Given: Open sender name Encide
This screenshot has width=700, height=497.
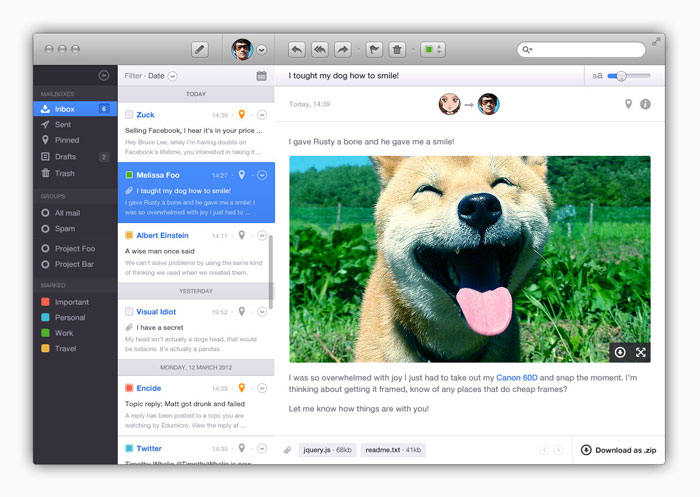Looking at the screenshot, I should click(x=149, y=388).
